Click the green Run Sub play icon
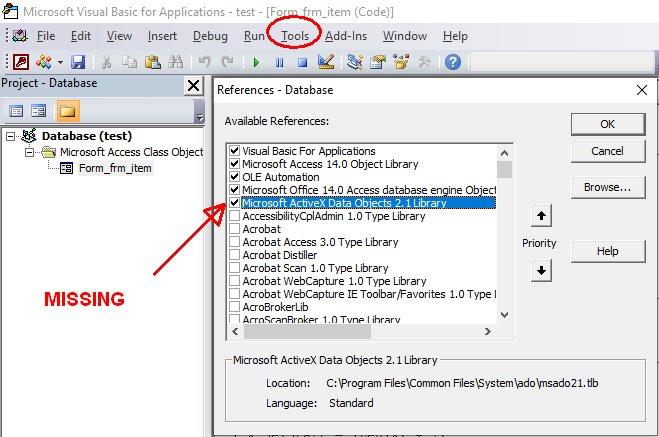 (256, 63)
